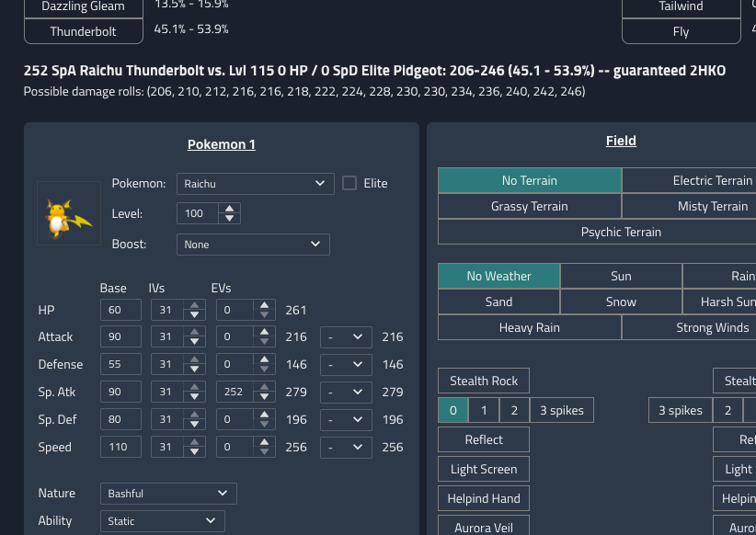
Task: Select No Terrain option
Action: point(530,180)
